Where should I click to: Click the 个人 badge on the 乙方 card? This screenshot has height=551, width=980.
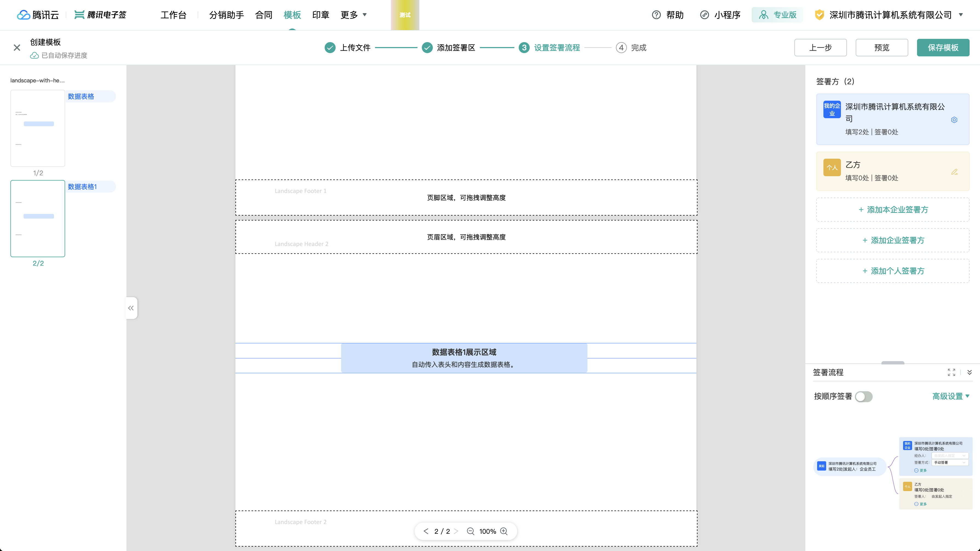[x=832, y=167]
